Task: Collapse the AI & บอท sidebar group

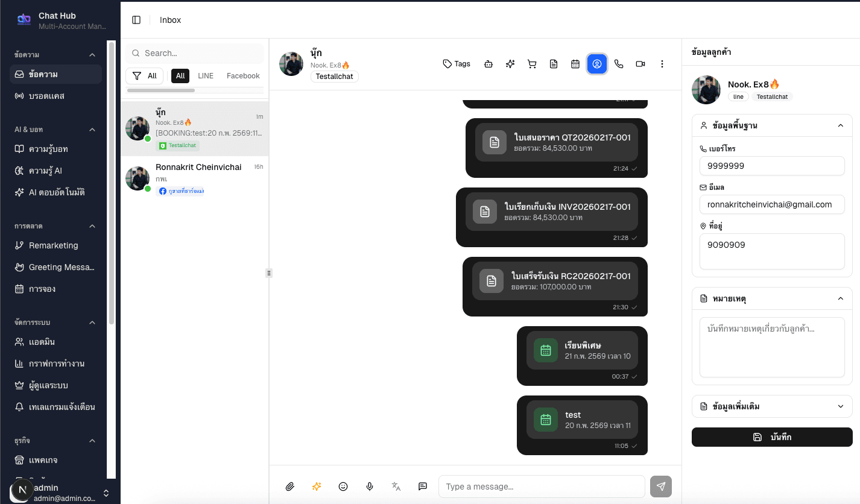Action: tap(92, 130)
